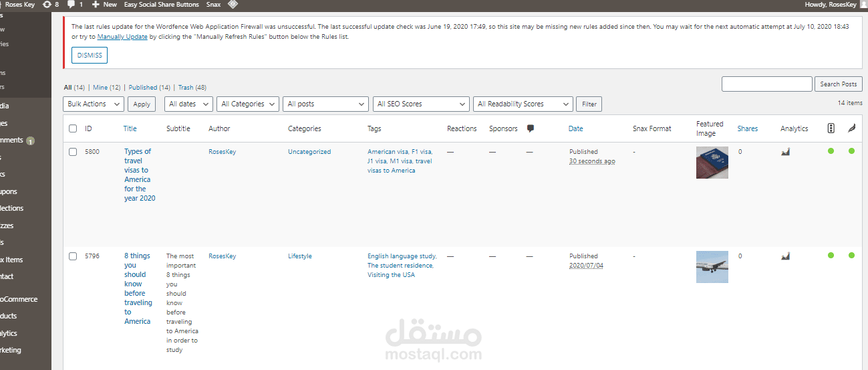Click the readability feather column header icon
This screenshot has height=370, width=868.
point(851,128)
